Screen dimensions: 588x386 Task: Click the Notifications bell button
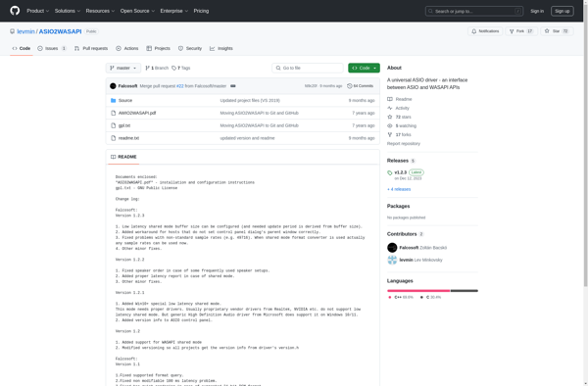point(485,31)
